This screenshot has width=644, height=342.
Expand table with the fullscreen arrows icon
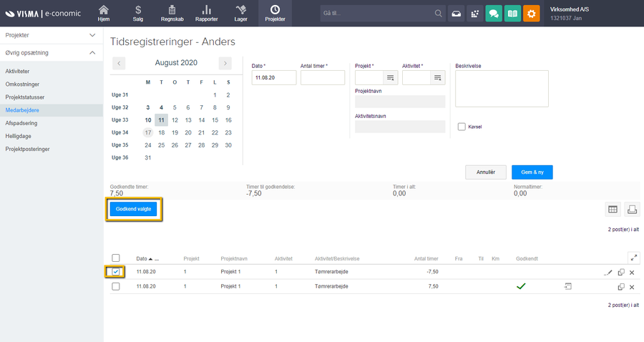[x=632, y=258]
